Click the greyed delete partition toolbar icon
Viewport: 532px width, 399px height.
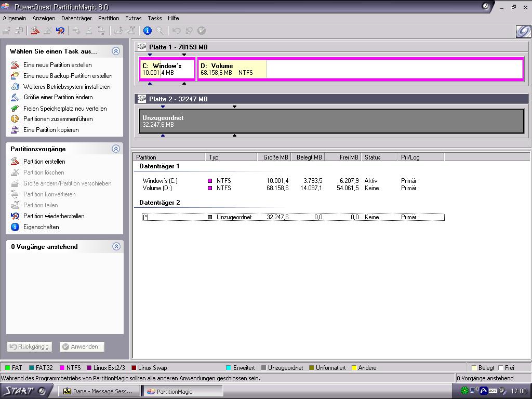(x=47, y=31)
